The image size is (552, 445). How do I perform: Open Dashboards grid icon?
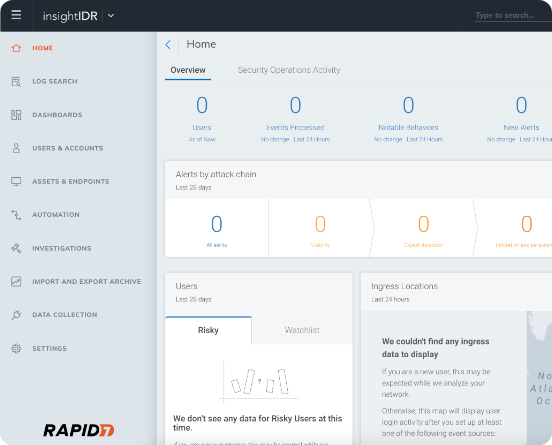[x=16, y=115]
